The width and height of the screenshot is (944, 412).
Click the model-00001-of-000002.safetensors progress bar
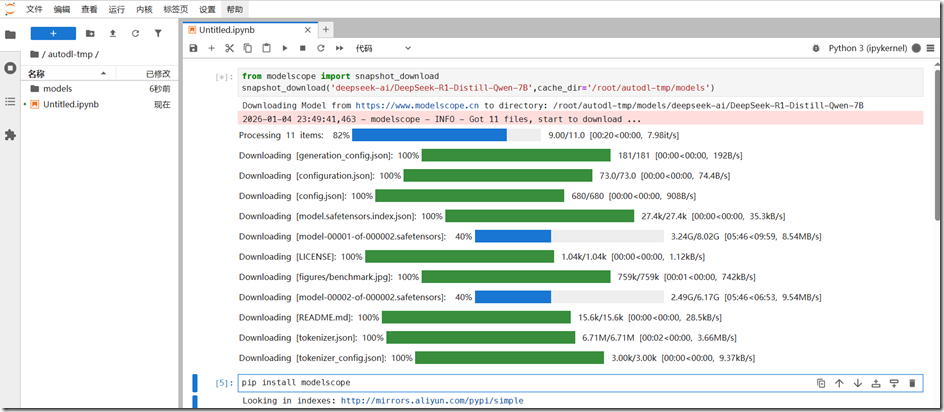(569, 236)
